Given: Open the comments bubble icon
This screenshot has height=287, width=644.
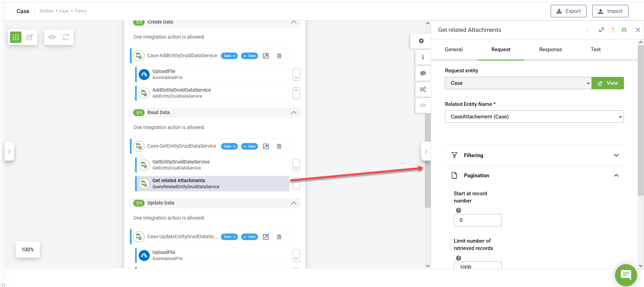Looking at the screenshot, I should 423,73.
